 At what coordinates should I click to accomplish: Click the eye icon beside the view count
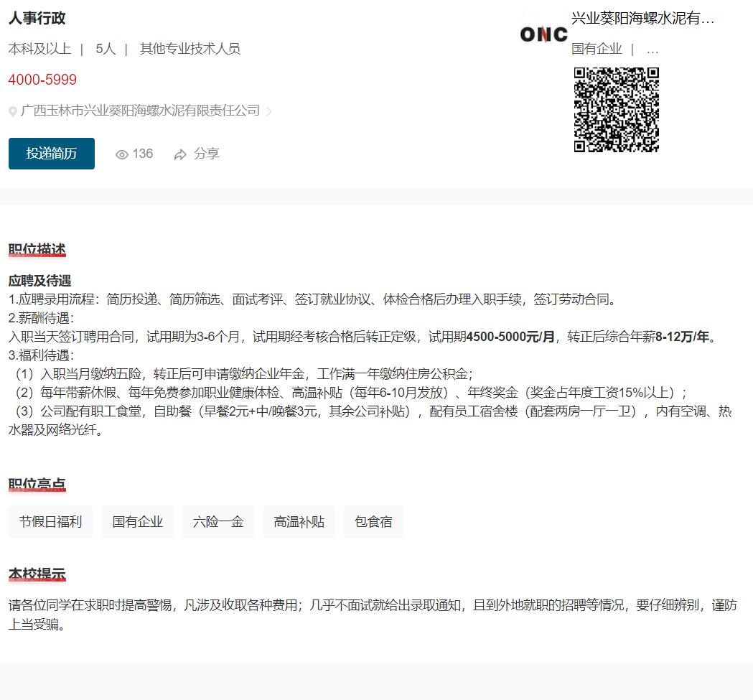[x=122, y=154]
